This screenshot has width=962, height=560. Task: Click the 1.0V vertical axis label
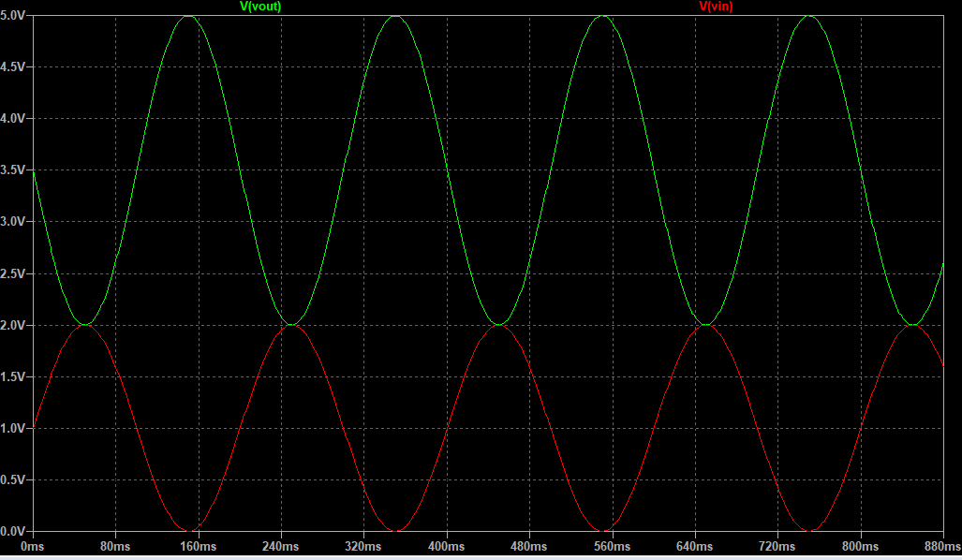(13, 428)
